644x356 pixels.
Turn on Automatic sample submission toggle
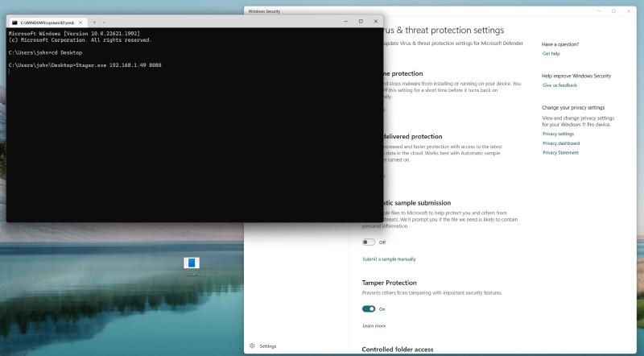point(369,242)
